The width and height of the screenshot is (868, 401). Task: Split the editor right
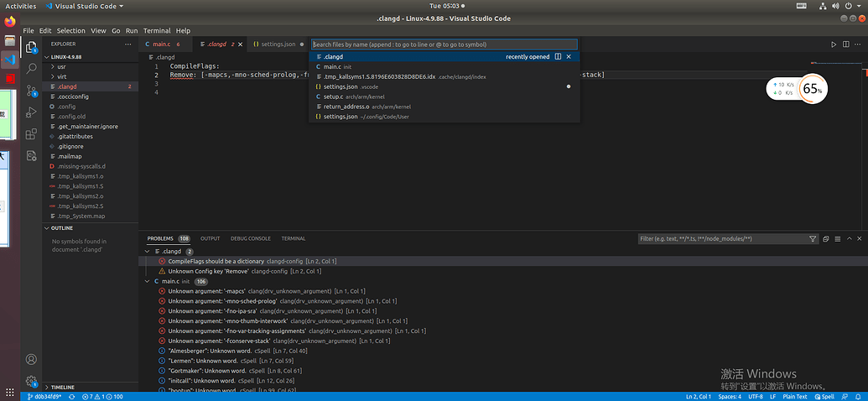click(x=845, y=44)
